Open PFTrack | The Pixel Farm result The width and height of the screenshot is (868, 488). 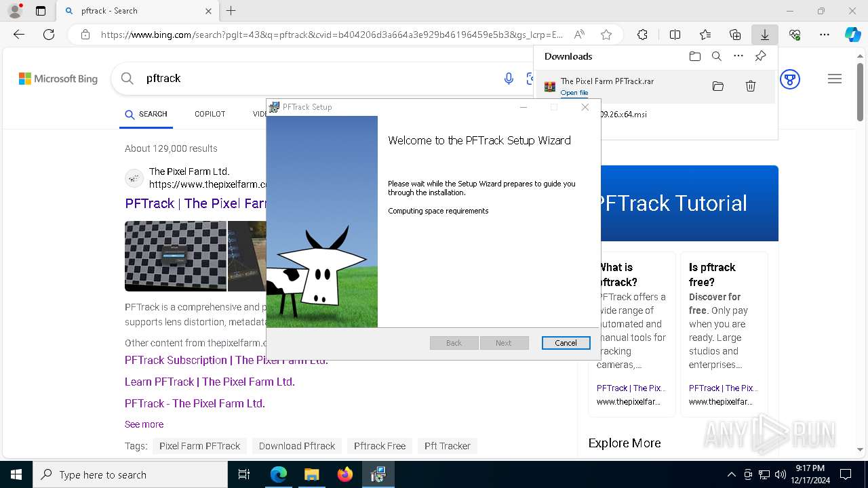pyautogui.click(x=196, y=203)
